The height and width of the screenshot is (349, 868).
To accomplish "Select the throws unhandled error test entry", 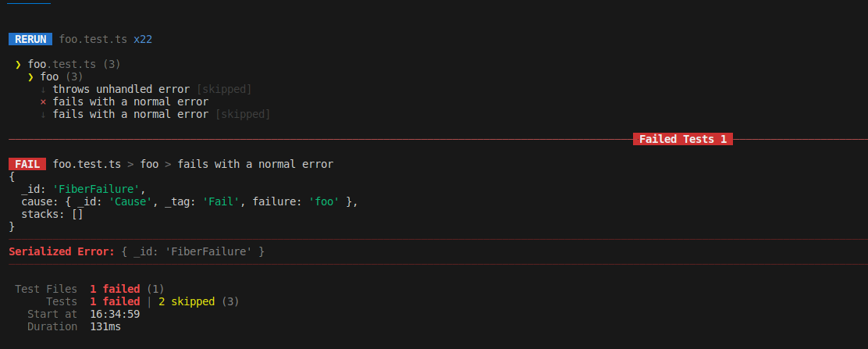I will pos(121,89).
